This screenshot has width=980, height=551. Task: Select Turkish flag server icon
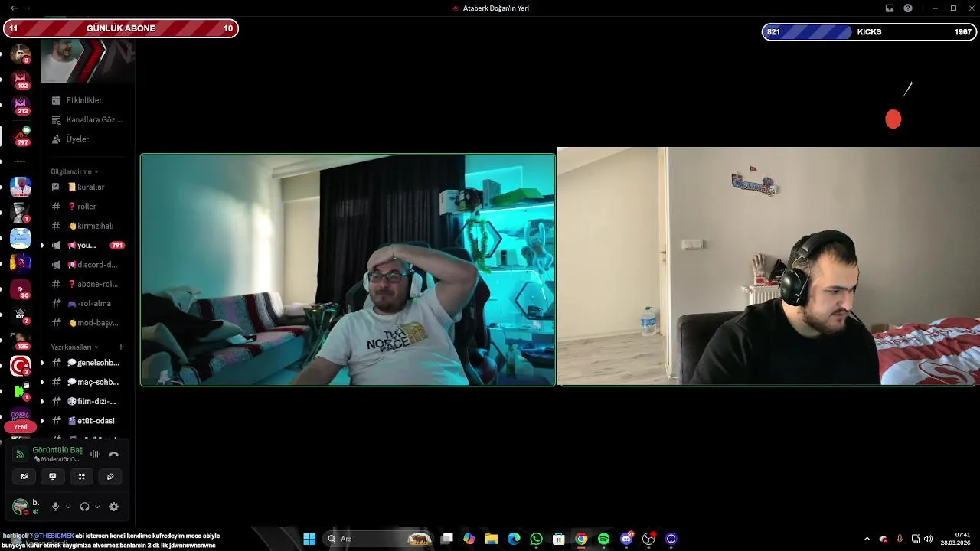click(x=20, y=366)
